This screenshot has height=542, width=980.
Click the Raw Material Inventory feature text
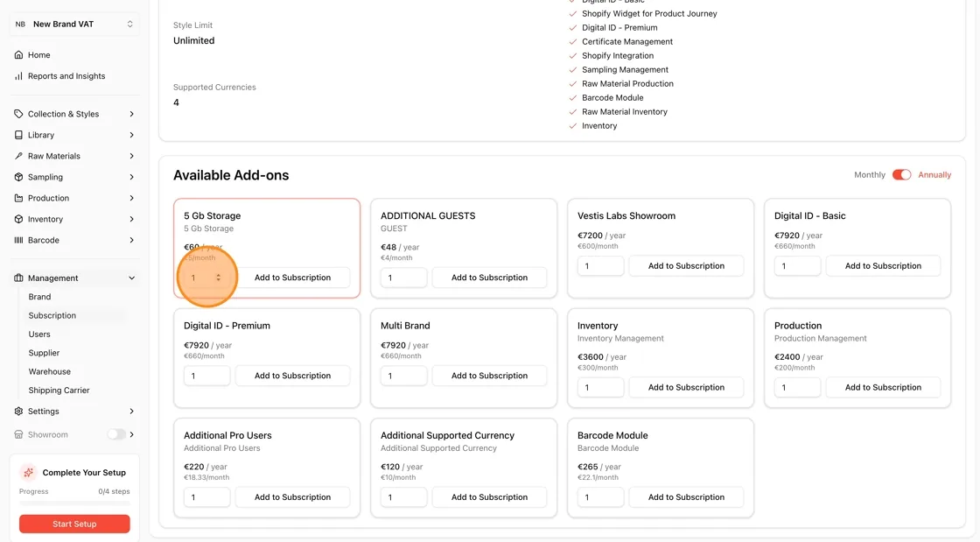[625, 112]
